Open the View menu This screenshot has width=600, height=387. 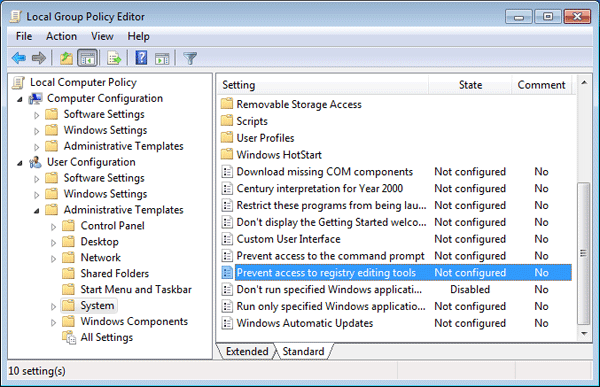click(102, 36)
